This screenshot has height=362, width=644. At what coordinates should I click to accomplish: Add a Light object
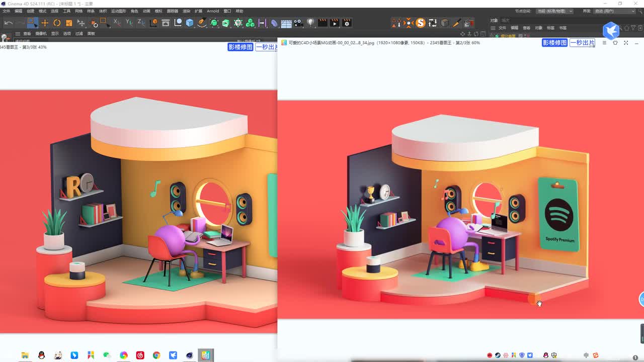pos(310,23)
